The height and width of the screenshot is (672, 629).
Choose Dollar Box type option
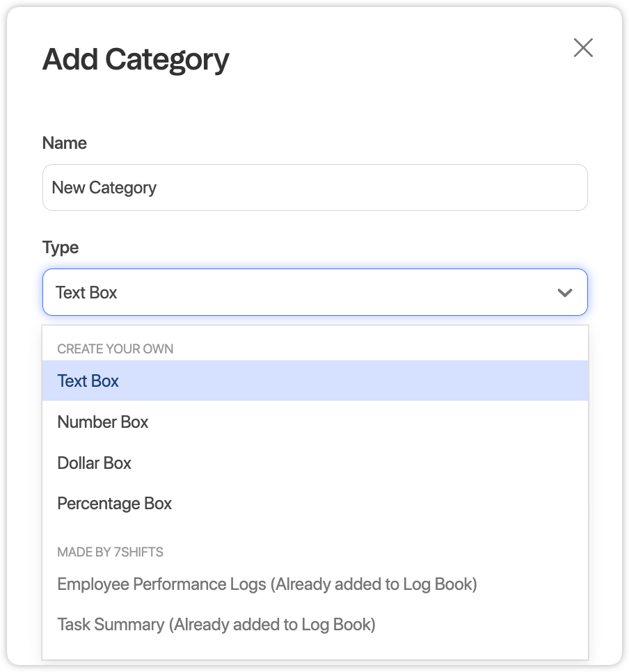pyautogui.click(x=314, y=463)
